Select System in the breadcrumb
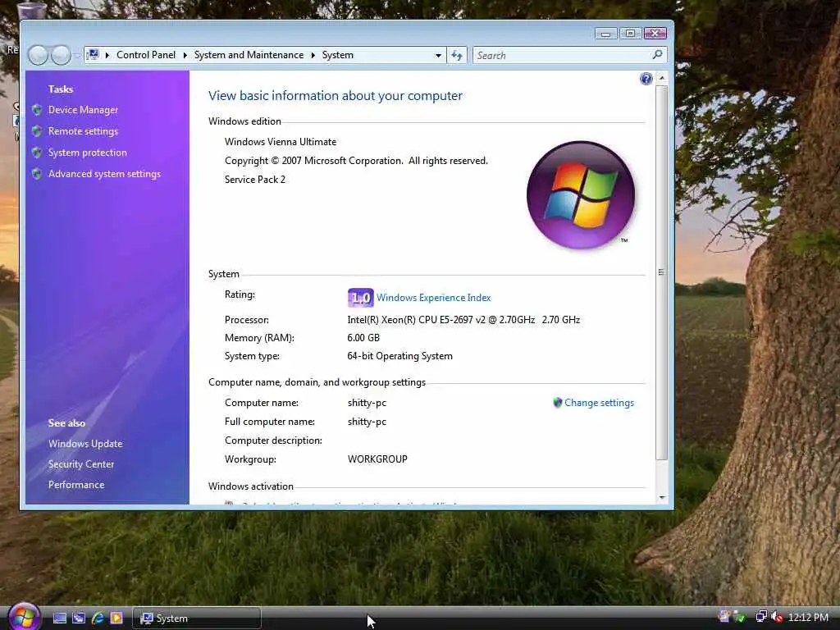Screen dimensions: 840x630 click(337, 55)
